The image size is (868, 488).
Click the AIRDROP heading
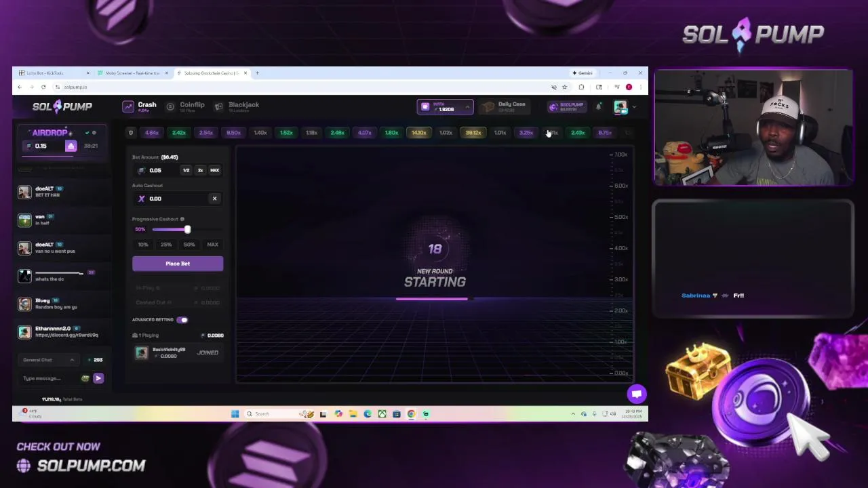click(x=50, y=133)
